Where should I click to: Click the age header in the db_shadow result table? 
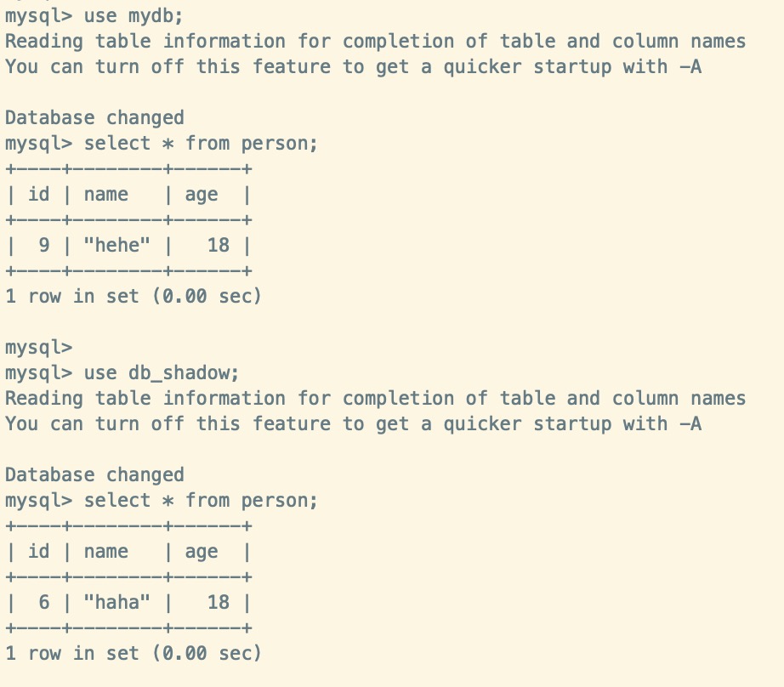pos(202,552)
